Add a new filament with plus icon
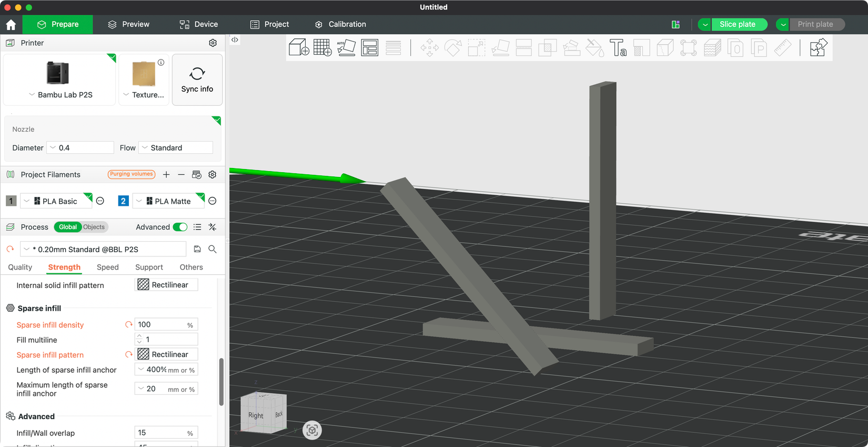 pyautogui.click(x=166, y=174)
